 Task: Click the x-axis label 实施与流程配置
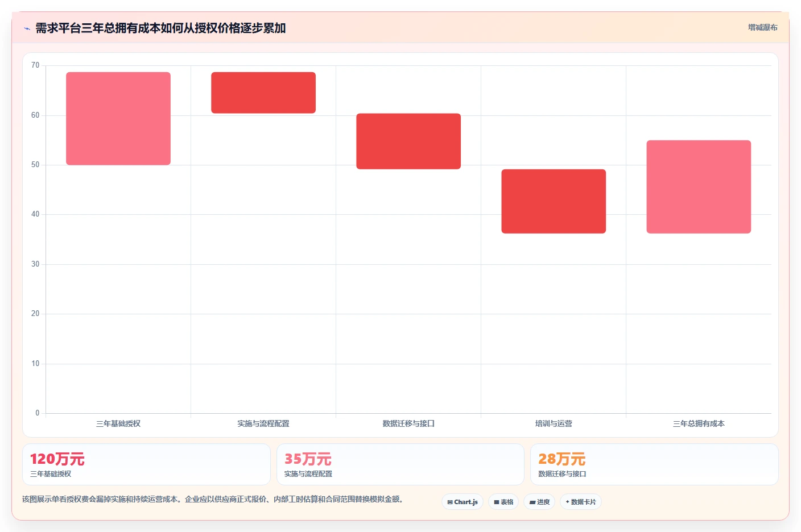(263, 423)
